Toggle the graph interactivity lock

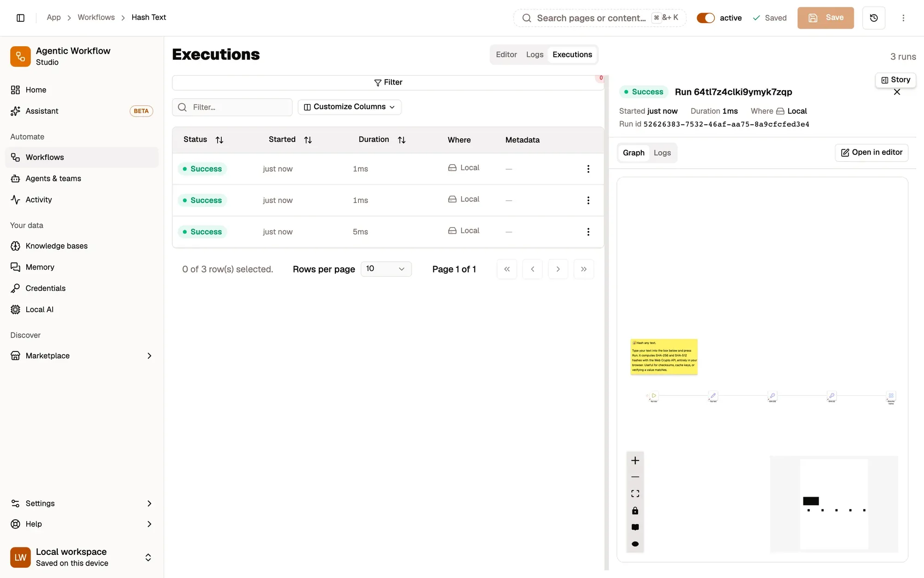pyautogui.click(x=635, y=511)
